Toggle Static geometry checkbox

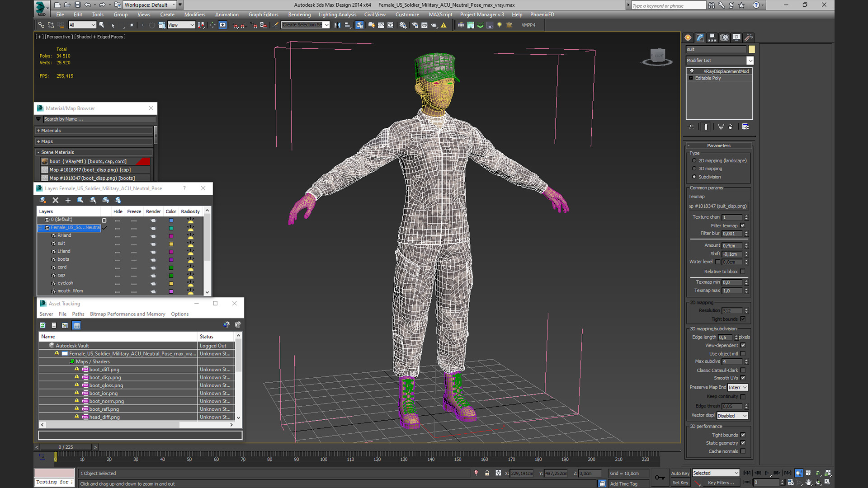743,443
